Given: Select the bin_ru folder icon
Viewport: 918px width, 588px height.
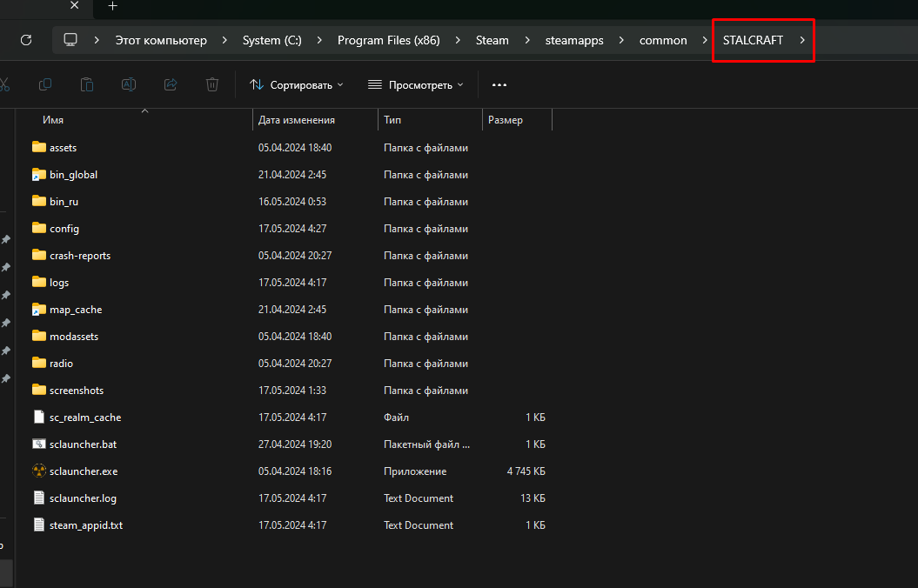Looking at the screenshot, I should click(38, 201).
